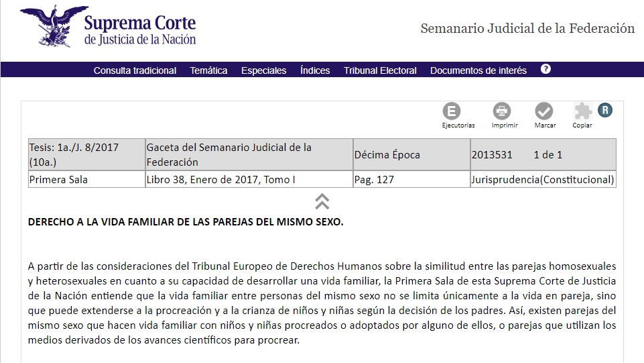Click the blue R circle icon
The width and height of the screenshot is (644, 363).
pos(605,110)
